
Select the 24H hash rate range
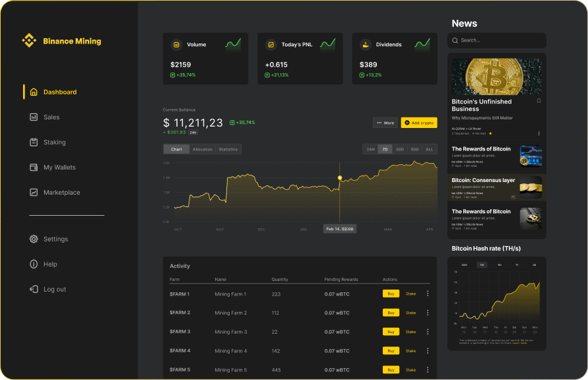pos(464,265)
